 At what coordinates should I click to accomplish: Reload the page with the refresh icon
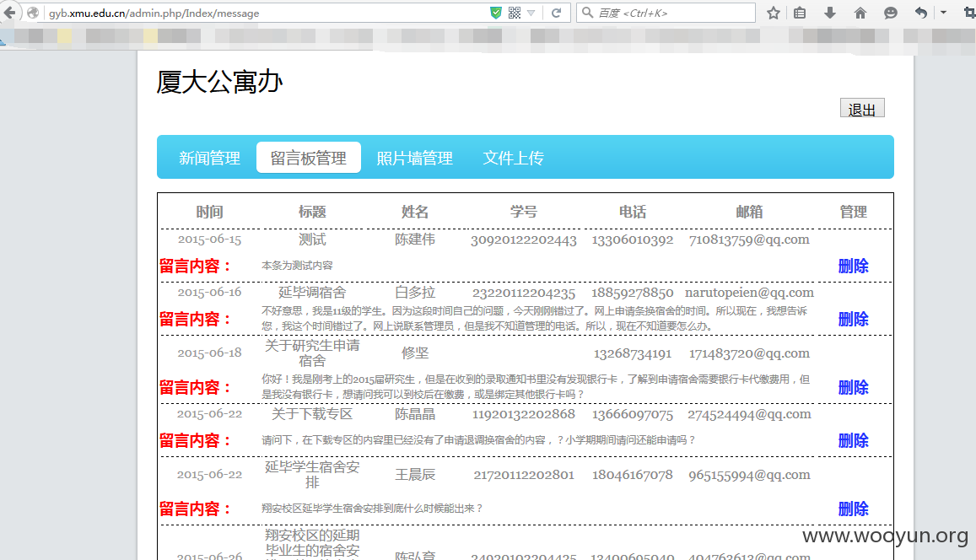(x=557, y=13)
